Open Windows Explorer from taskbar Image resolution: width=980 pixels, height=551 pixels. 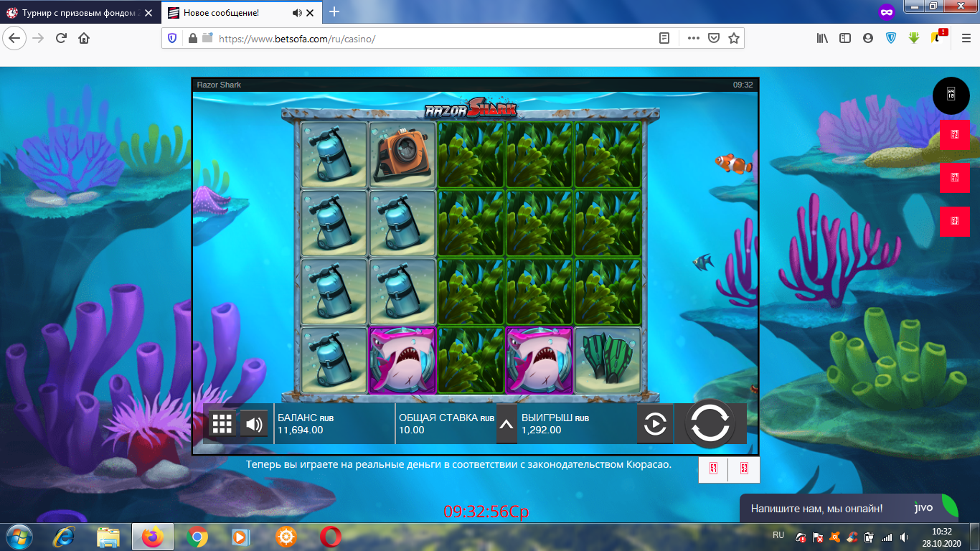tap(109, 537)
